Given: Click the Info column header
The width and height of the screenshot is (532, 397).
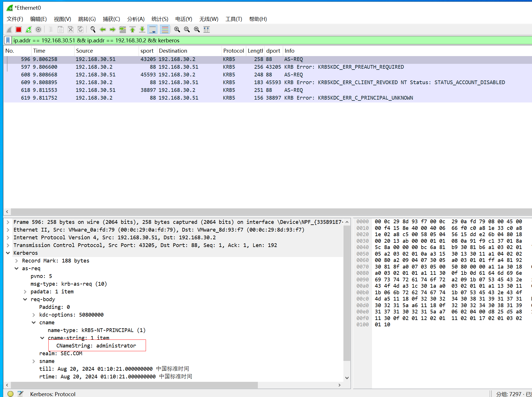Looking at the screenshot, I should [x=289, y=51].
